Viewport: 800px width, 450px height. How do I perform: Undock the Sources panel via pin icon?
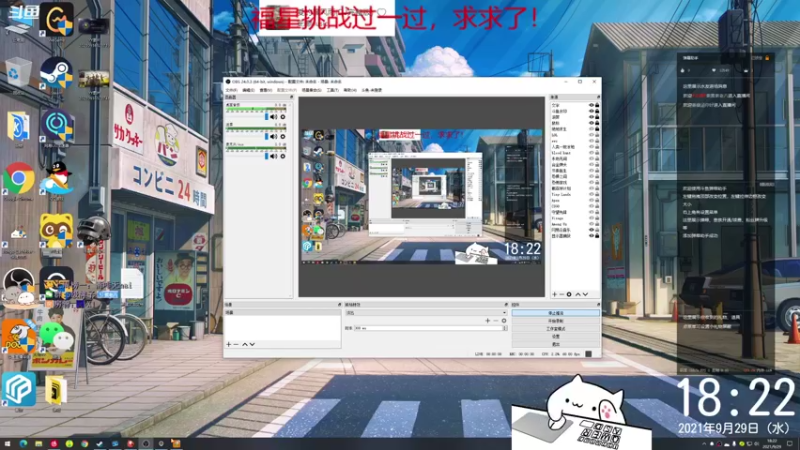tap(598, 97)
